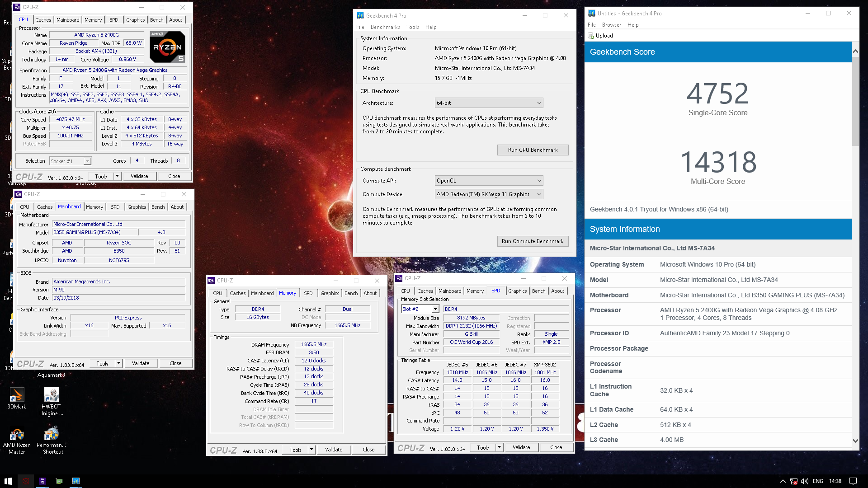Screen dimensions: 868x488
Task: Click the Single-Core Score 4752
Action: click(718, 94)
